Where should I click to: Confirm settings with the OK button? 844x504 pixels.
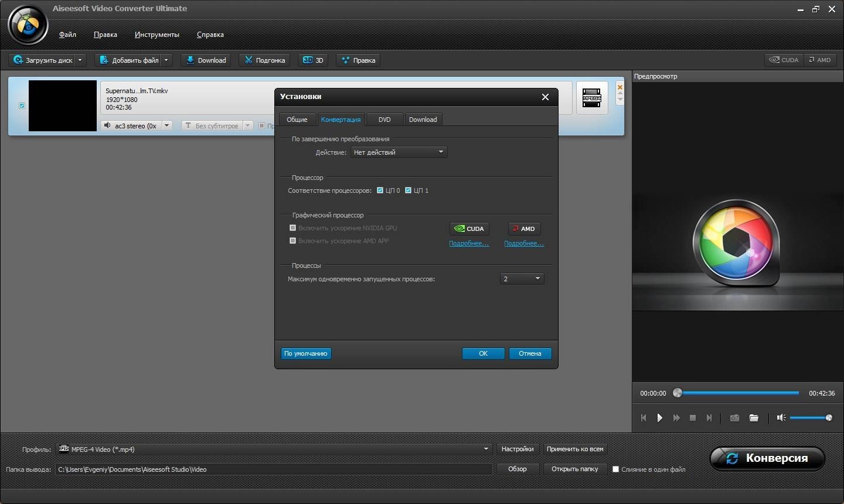tap(483, 353)
